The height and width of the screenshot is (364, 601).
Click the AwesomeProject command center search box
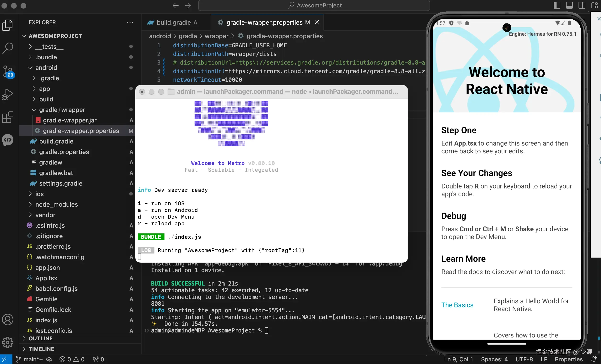[x=314, y=5]
